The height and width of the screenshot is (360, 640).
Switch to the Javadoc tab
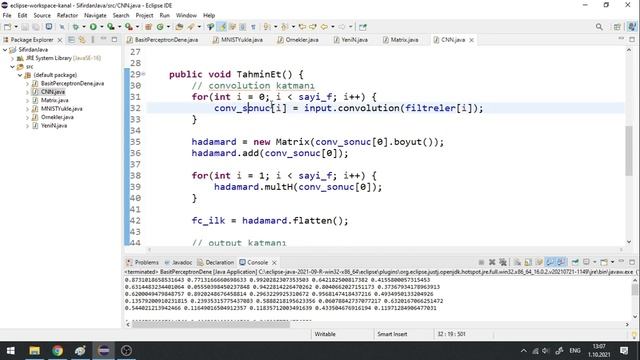coord(178,262)
